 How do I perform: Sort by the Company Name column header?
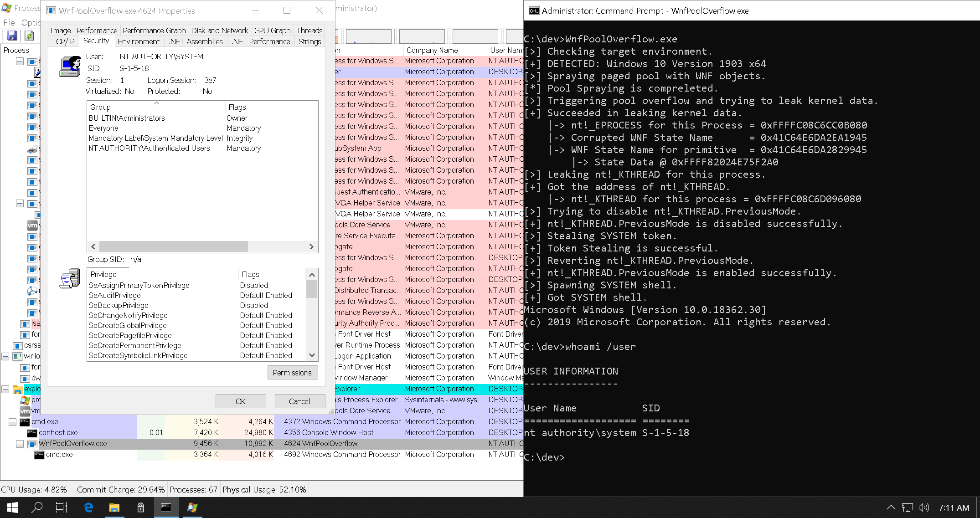432,50
